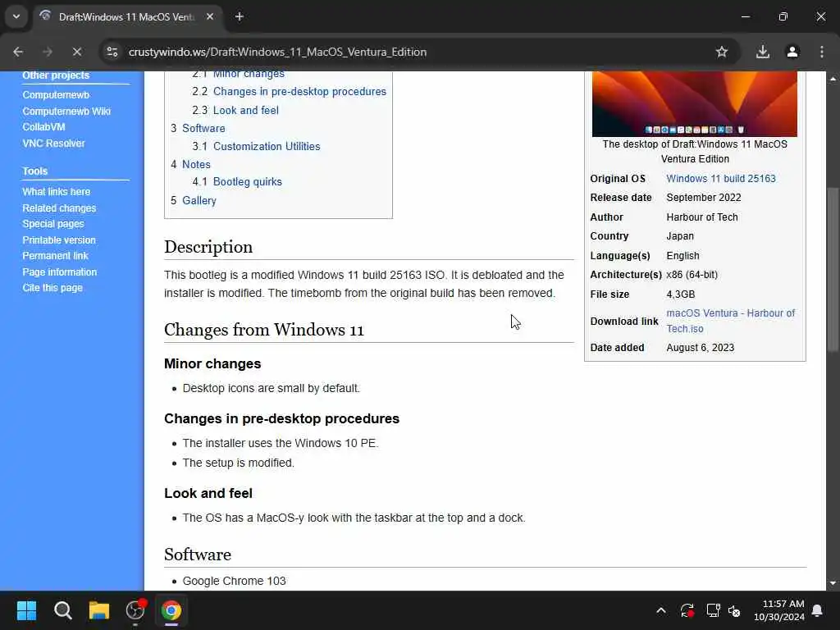Go back to the previous page
Image resolution: width=840 pixels, height=630 pixels.
[18, 52]
